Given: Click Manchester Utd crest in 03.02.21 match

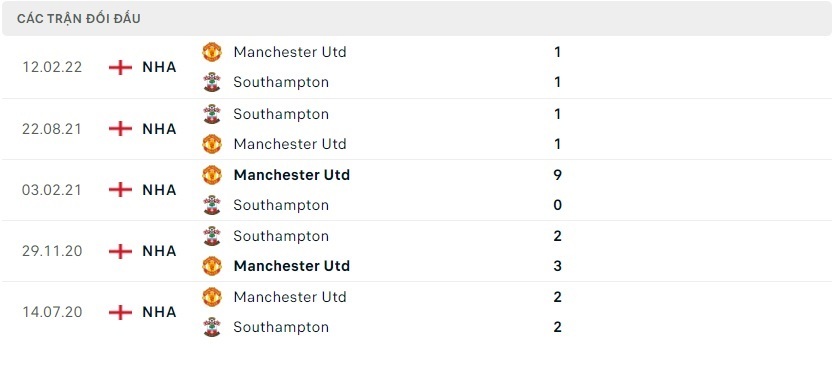Looking at the screenshot, I should point(212,175).
